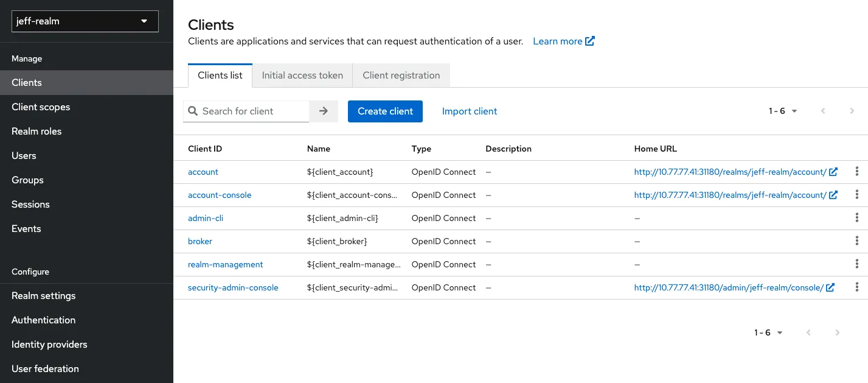The width and height of the screenshot is (868, 383).
Task: Click the Clients page title
Action: [x=211, y=25]
